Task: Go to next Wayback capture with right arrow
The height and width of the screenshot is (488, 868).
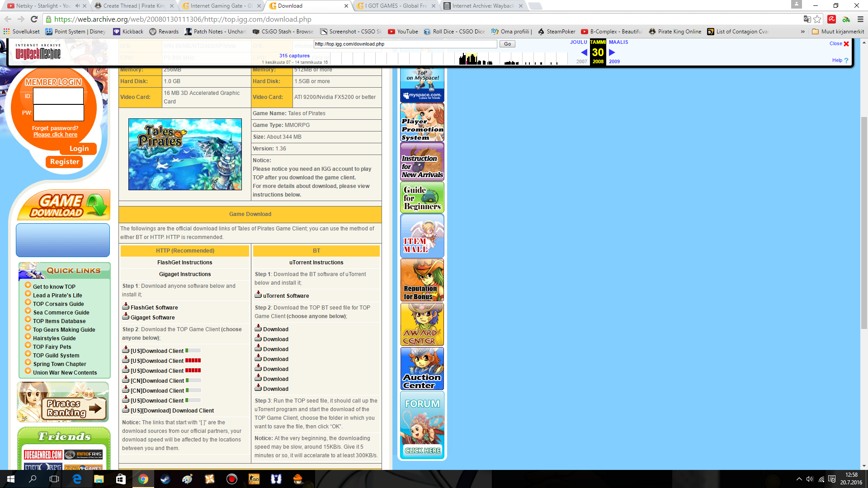Action: (612, 52)
